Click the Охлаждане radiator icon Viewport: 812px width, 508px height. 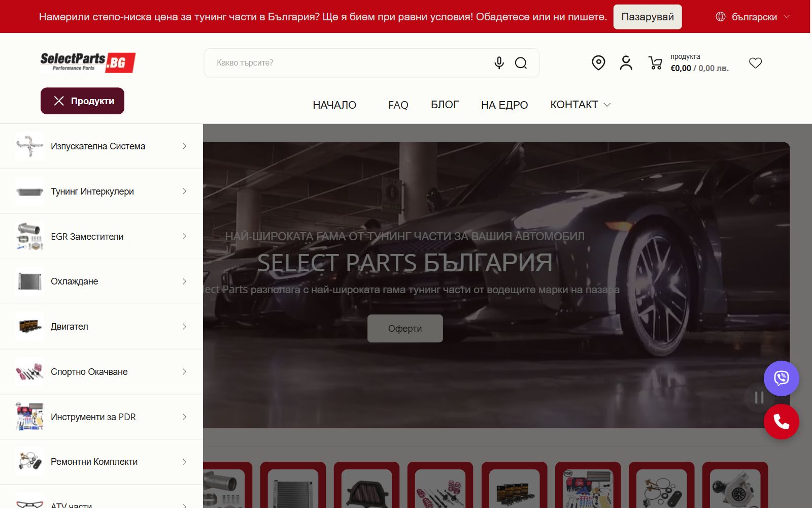click(x=29, y=281)
